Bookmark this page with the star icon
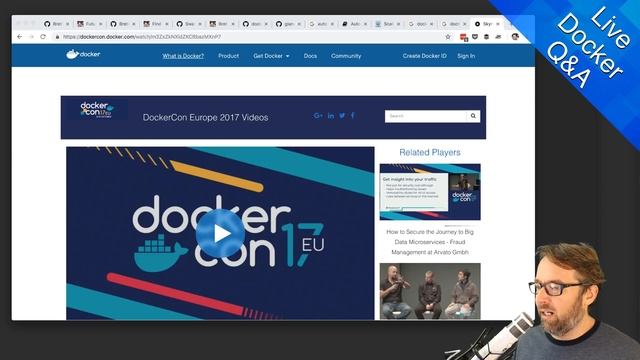This screenshot has height=360, width=640. click(448, 37)
